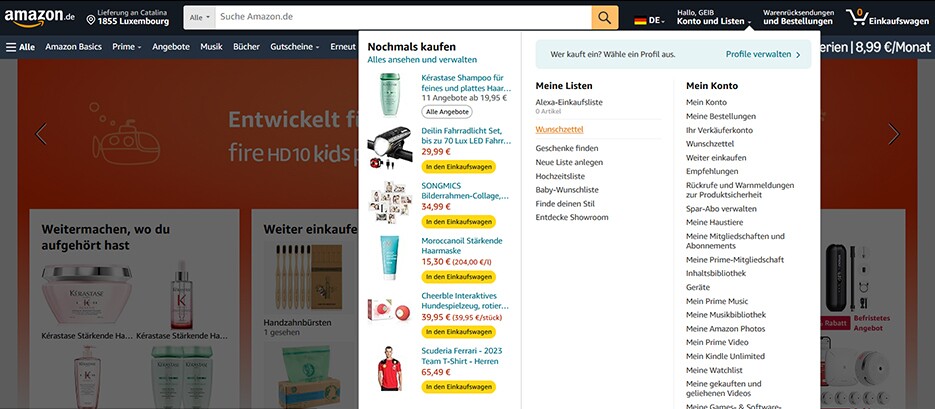935x409 pixels.
Task: Expand the Prime menu in navigation bar
Action: (126, 47)
